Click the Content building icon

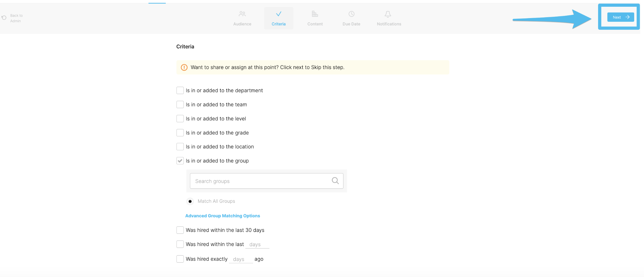tap(315, 14)
